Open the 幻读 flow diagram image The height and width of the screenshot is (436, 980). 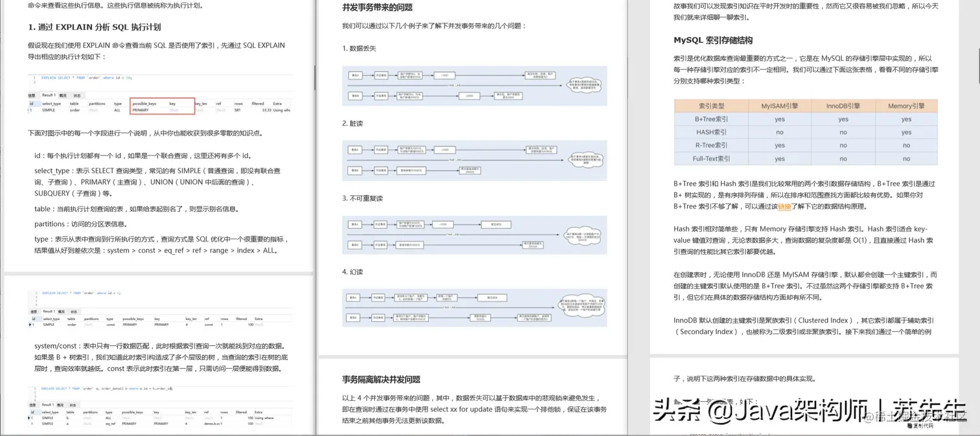(474, 308)
